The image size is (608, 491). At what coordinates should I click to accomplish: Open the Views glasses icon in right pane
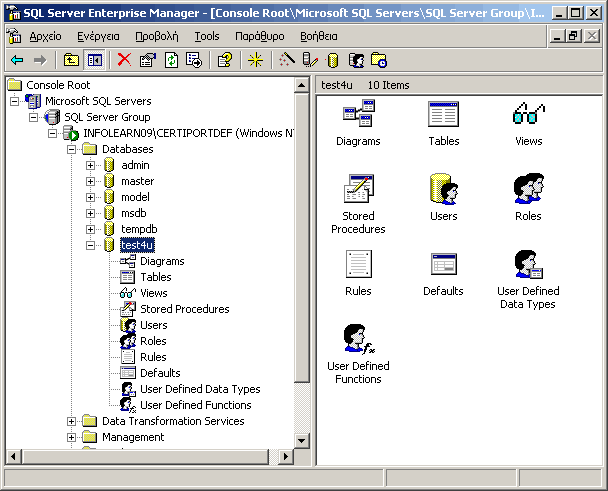point(529,113)
